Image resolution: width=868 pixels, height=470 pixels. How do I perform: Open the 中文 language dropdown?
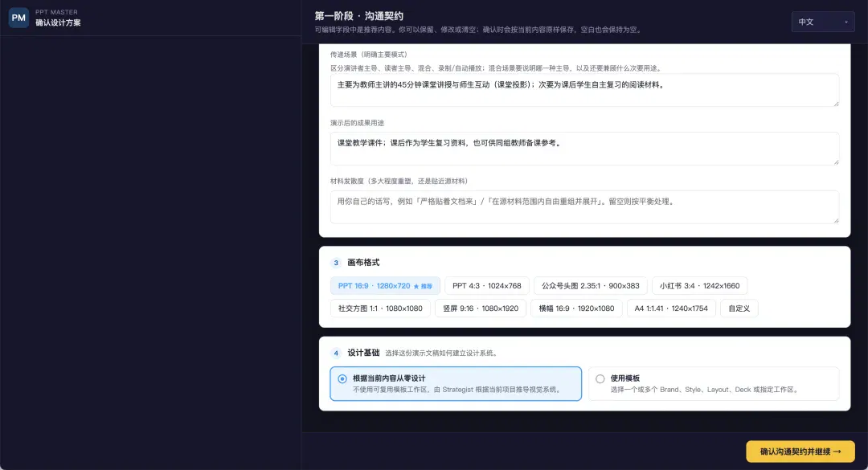coord(823,22)
